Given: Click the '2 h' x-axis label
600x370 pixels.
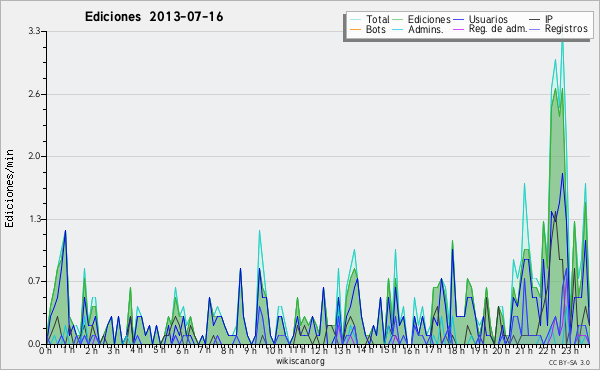Looking at the screenshot, I should click(x=91, y=350).
